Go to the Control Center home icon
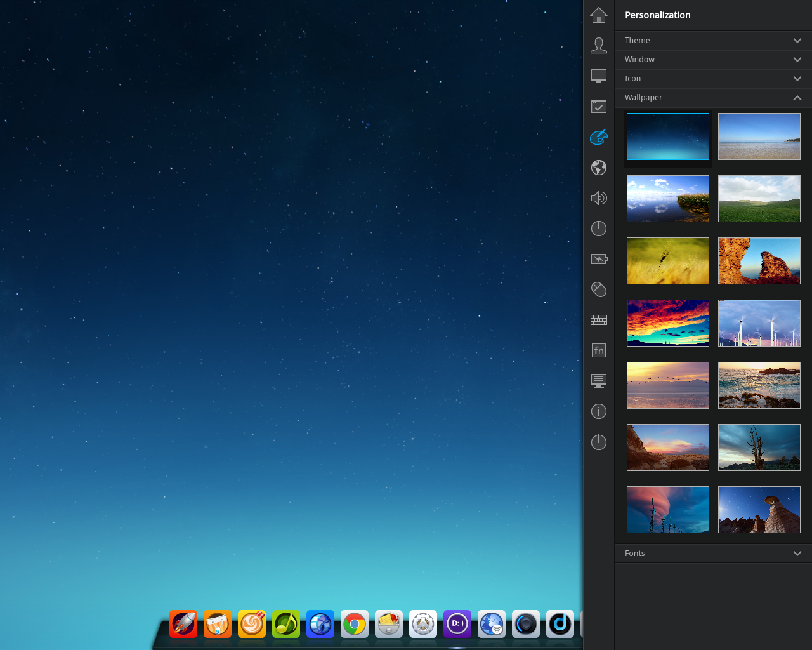This screenshot has height=650, width=812. pos(599,15)
